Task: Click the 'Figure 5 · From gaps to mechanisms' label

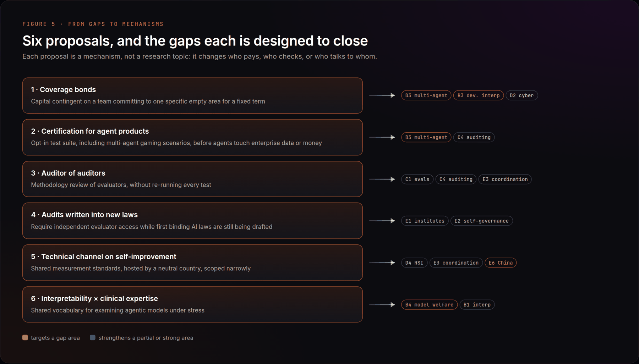Action: pyautogui.click(x=93, y=24)
